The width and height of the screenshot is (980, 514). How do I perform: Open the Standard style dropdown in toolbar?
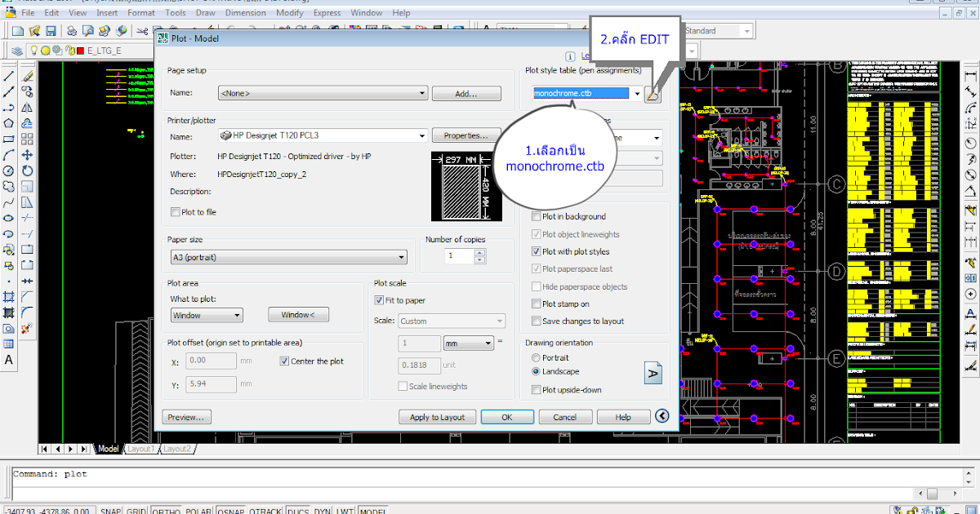click(746, 31)
